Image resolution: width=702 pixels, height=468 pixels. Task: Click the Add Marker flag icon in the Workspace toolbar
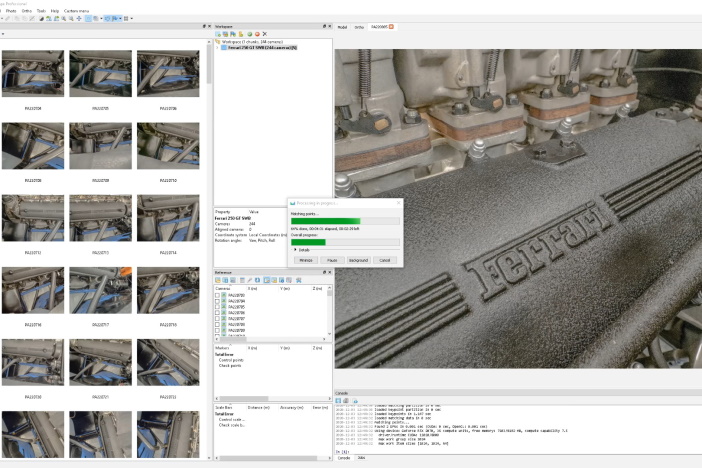pos(233,34)
